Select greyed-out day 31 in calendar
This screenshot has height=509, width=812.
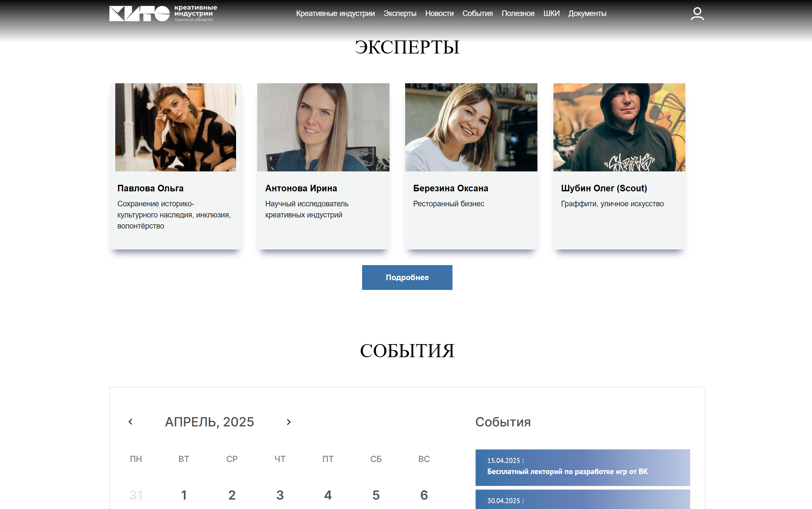pos(136,495)
